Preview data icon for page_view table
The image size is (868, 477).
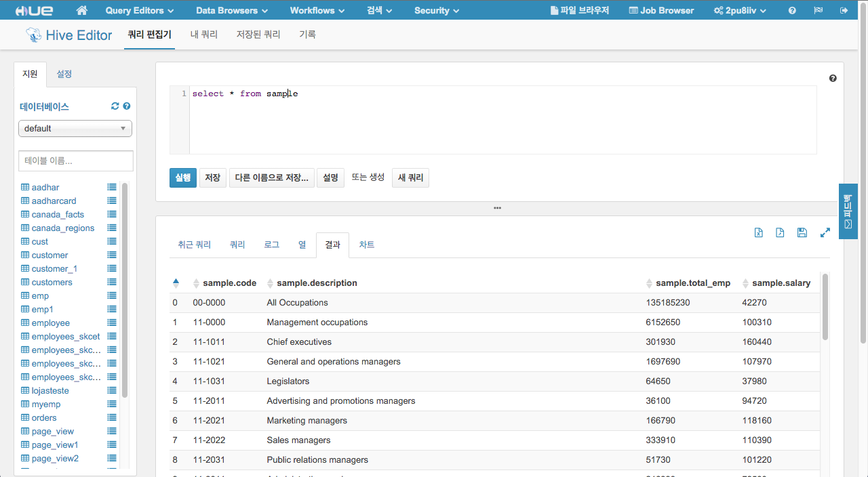112,431
